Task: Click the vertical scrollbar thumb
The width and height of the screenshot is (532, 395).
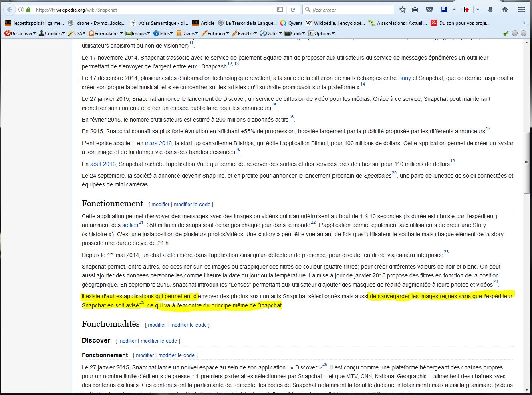Action: [x=526, y=163]
